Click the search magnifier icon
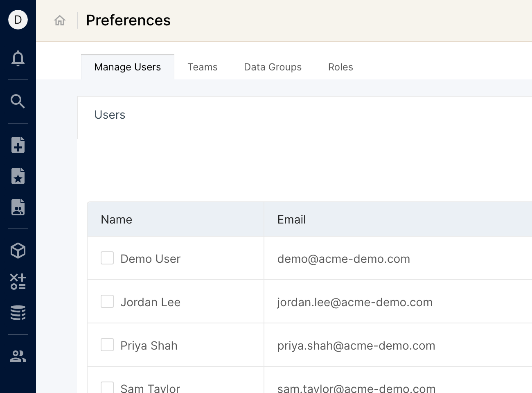The height and width of the screenshot is (393, 532). click(18, 101)
